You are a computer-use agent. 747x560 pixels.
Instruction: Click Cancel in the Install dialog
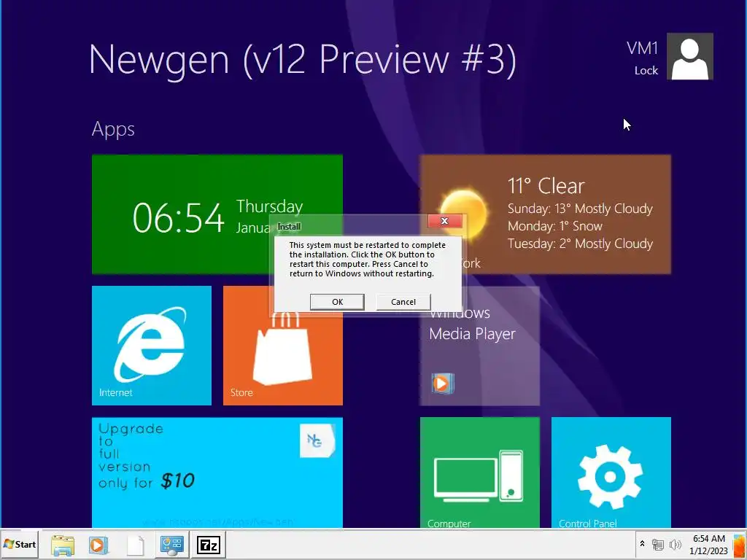403,302
